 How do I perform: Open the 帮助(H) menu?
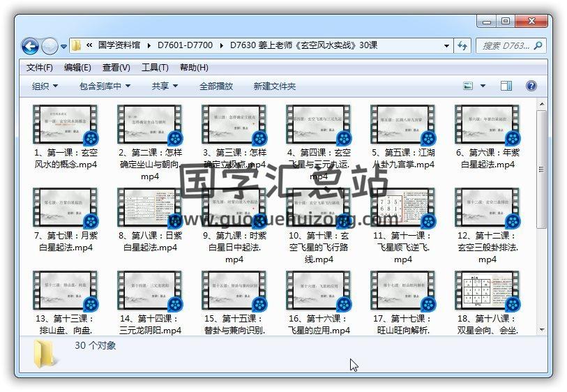pyautogui.click(x=194, y=67)
